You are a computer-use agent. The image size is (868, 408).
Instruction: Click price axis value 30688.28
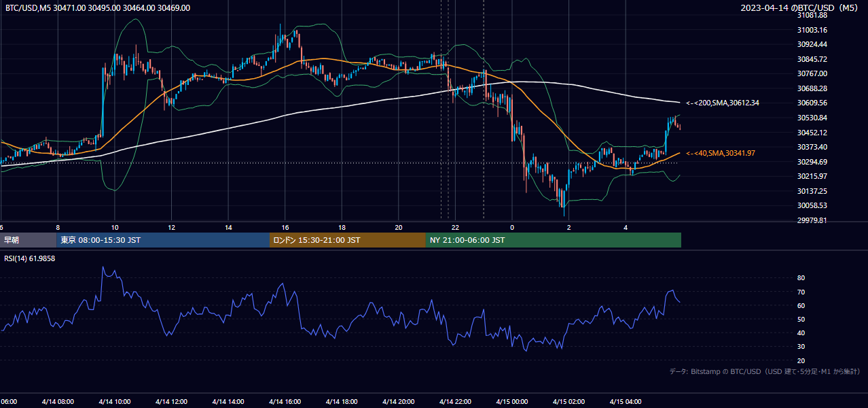click(812, 88)
